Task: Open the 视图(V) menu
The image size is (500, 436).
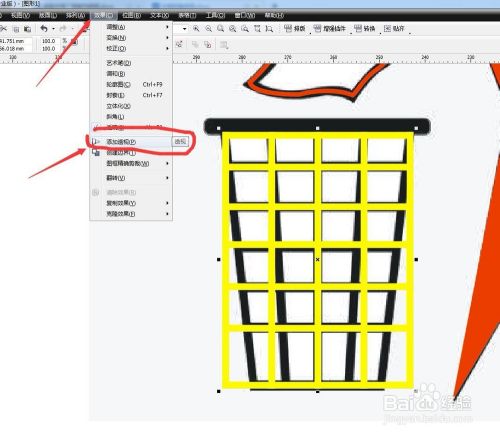Action: (20, 15)
